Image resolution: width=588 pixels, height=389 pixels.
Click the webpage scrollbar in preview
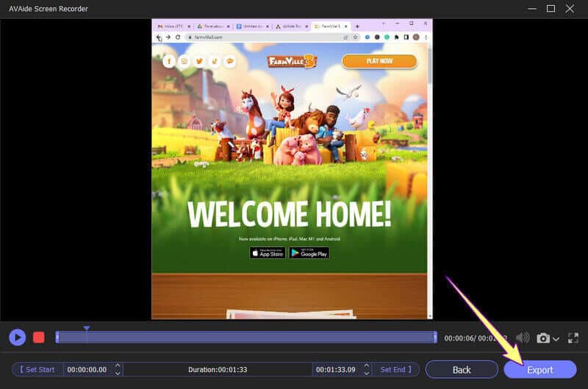[x=430, y=65]
